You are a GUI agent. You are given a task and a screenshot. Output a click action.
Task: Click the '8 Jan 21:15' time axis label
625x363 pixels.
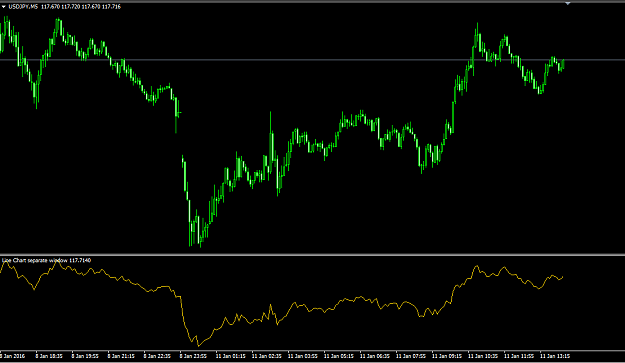pos(121,356)
